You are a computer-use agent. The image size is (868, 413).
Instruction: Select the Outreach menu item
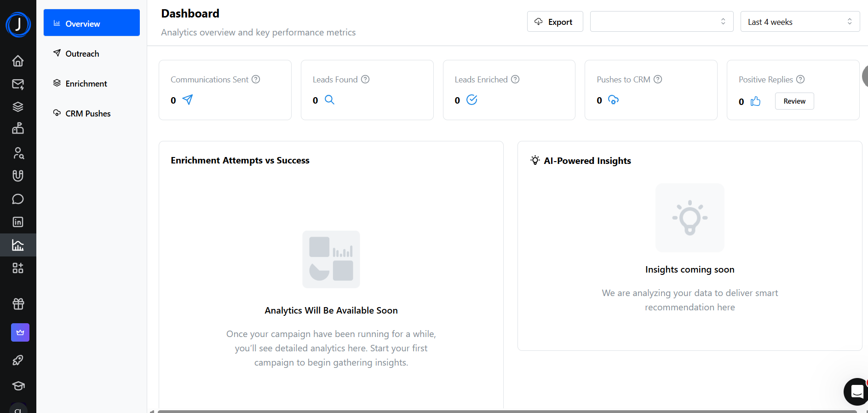pyautogui.click(x=82, y=54)
